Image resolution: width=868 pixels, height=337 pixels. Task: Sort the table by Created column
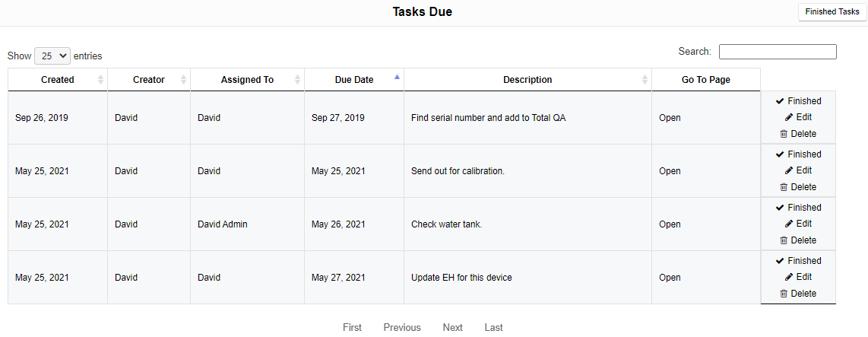pyautogui.click(x=58, y=80)
